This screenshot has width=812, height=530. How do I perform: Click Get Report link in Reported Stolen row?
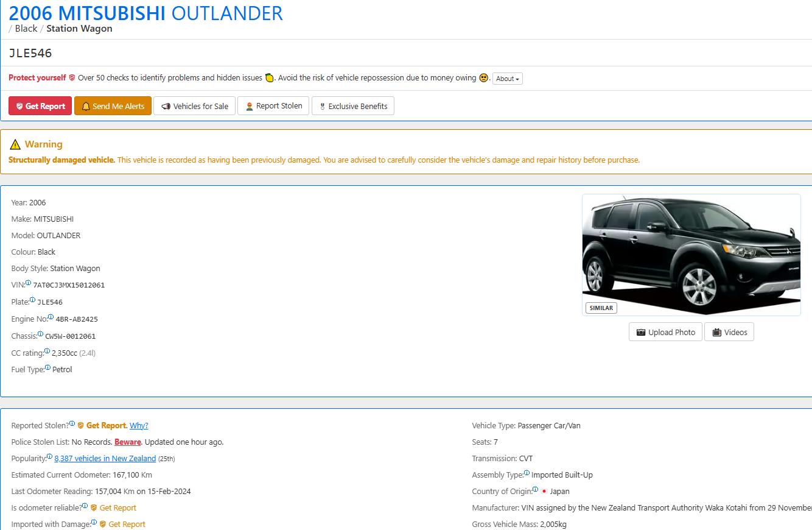[107, 426]
